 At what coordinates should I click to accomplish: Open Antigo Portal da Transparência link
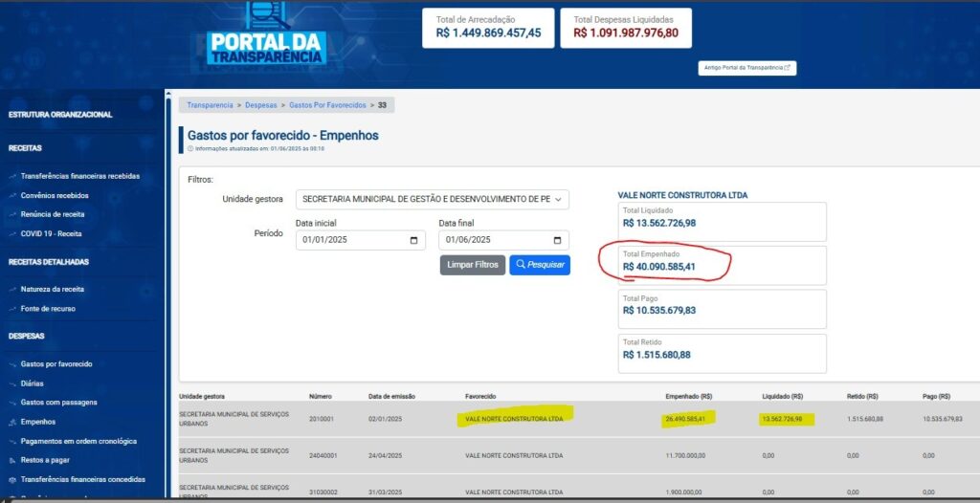click(x=746, y=68)
